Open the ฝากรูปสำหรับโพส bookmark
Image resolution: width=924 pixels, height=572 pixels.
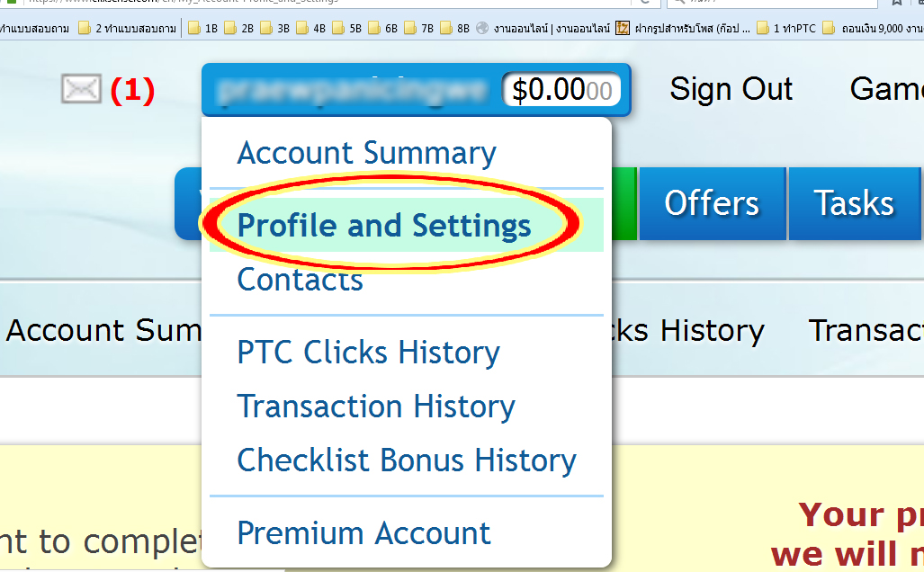(684, 29)
